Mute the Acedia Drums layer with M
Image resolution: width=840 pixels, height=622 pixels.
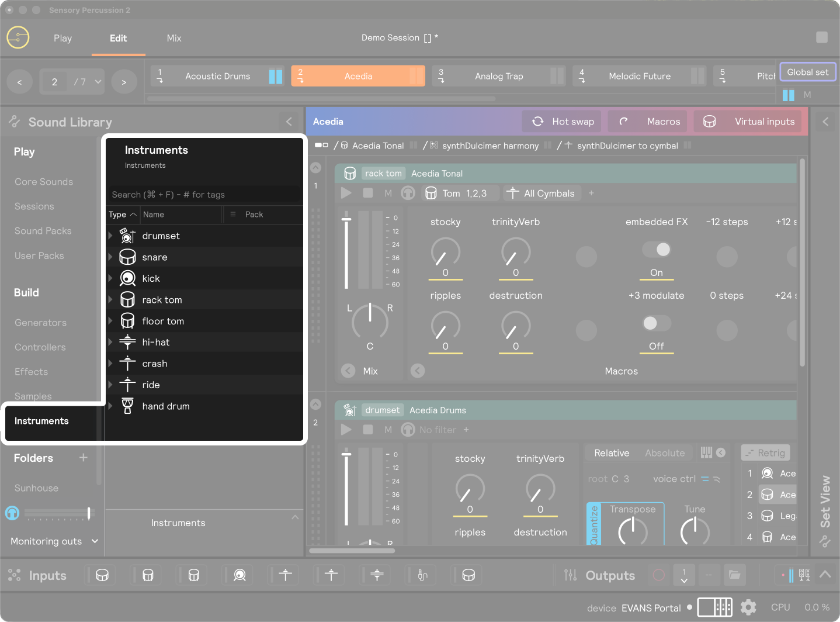pyautogui.click(x=388, y=430)
